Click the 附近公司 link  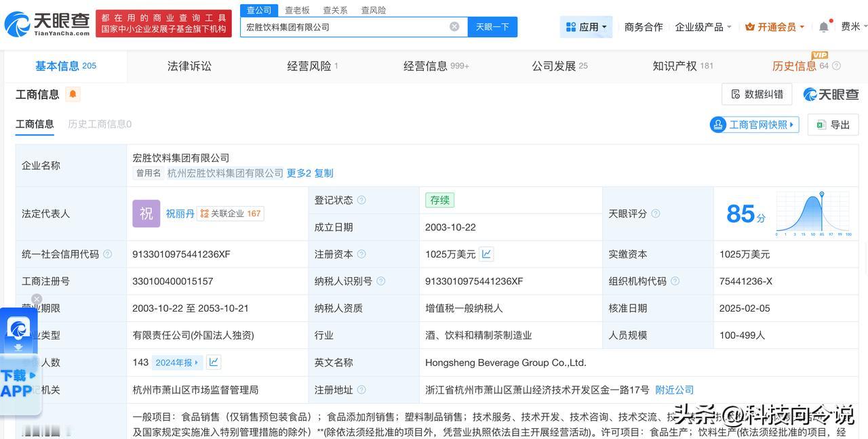point(674,390)
